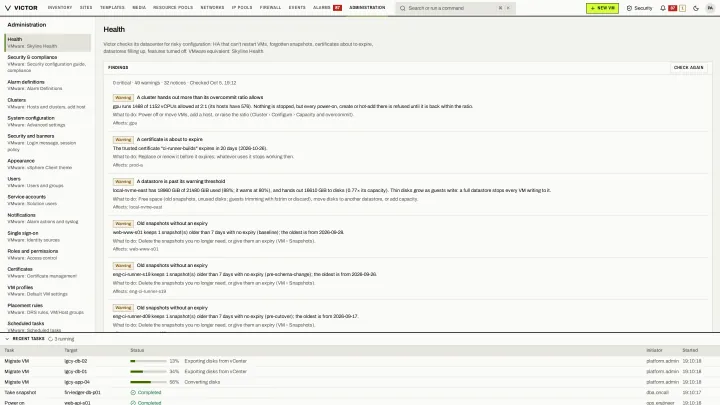Click the Security shield icon in top bar
The height and width of the screenshot is (405, 720).
(x=630, y=8)
